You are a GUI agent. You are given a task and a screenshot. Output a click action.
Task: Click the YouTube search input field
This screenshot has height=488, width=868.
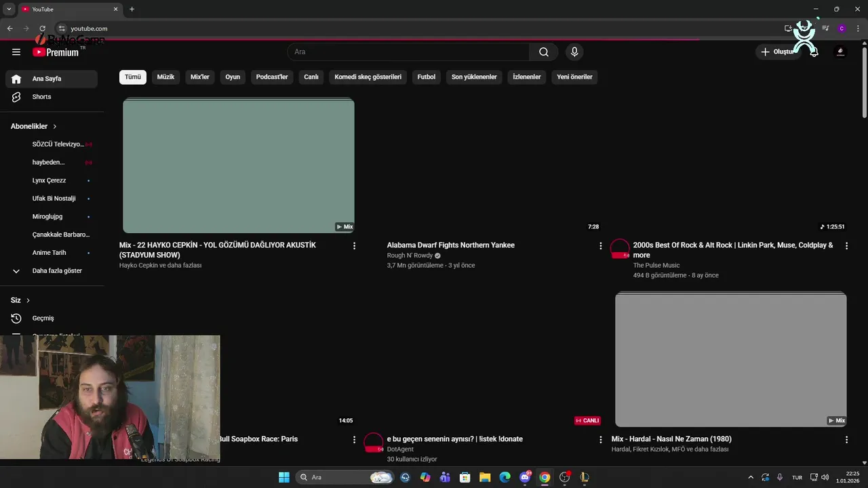click(x=408, y=52)
